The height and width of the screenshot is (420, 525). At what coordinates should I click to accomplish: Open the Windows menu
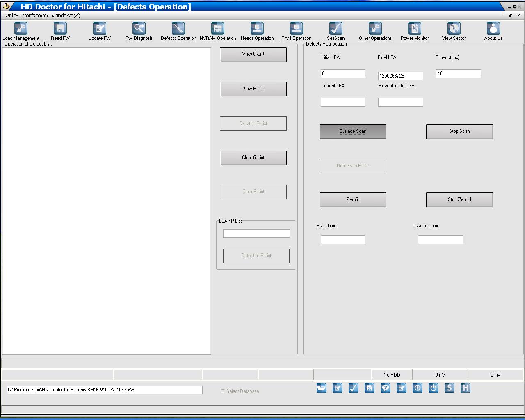pos(66,16)
